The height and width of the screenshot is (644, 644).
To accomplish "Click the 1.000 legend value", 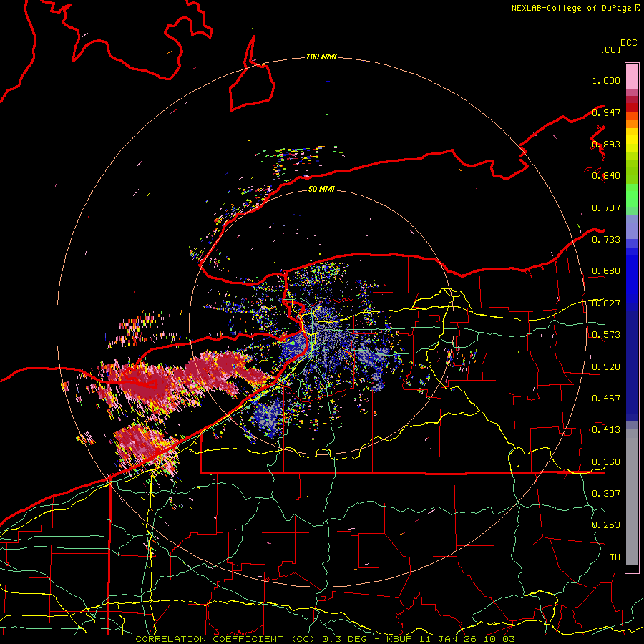I will click(606, 80).
